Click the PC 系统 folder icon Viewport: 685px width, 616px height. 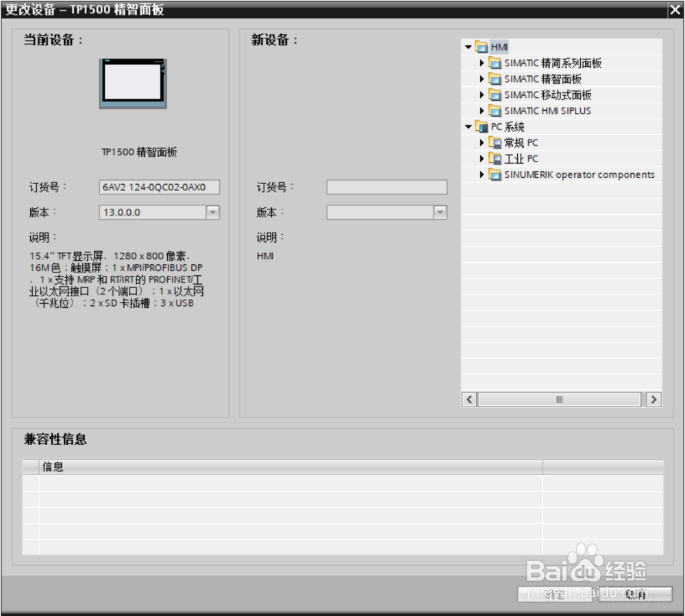pos(480,127)
